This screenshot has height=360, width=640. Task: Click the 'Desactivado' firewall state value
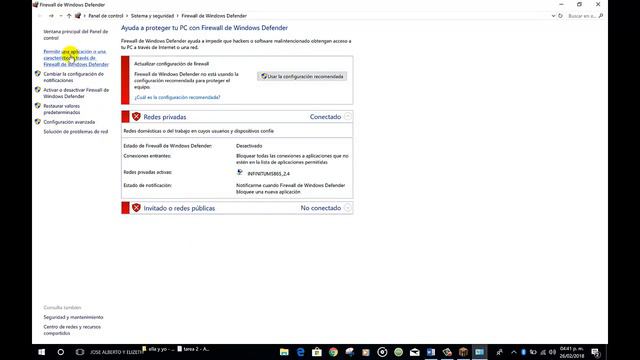249,146
